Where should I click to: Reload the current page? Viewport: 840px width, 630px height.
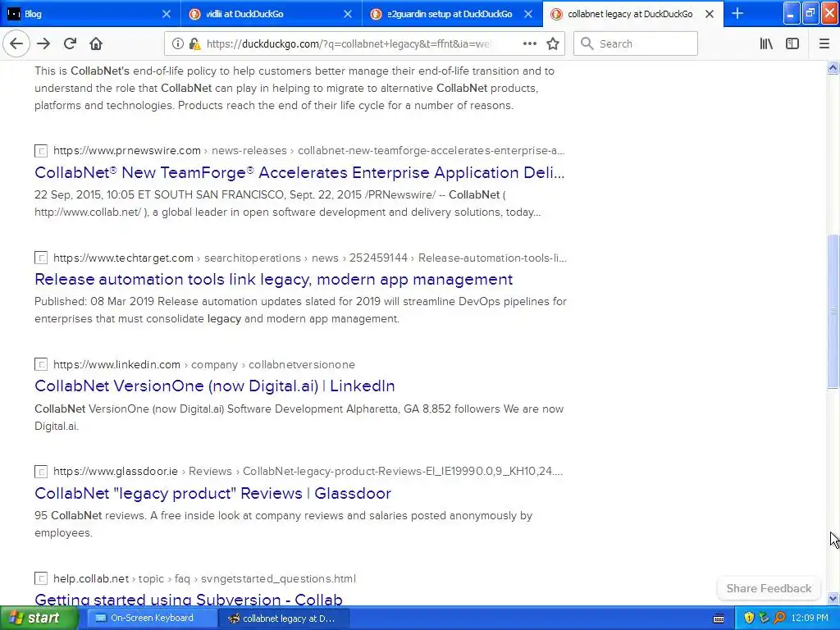click(x=70, y=44)
